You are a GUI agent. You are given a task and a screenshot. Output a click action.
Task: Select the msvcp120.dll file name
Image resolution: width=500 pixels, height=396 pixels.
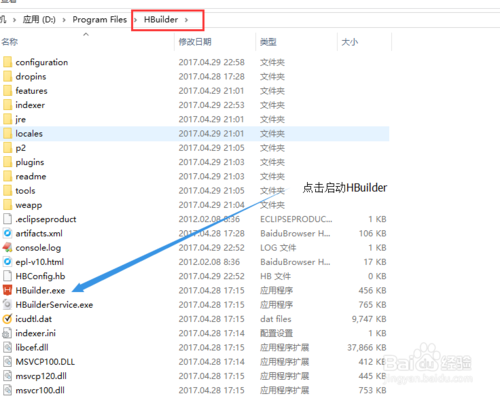tap(41, 376)
